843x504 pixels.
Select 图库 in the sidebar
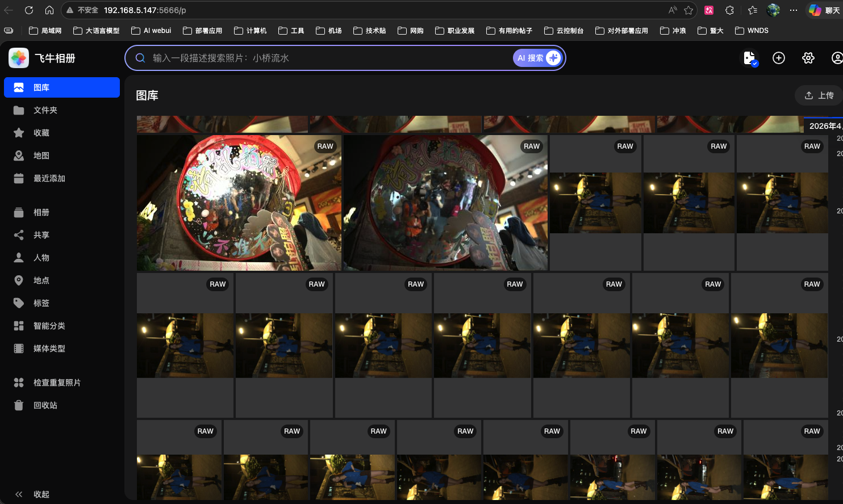(x=62, y=87)
